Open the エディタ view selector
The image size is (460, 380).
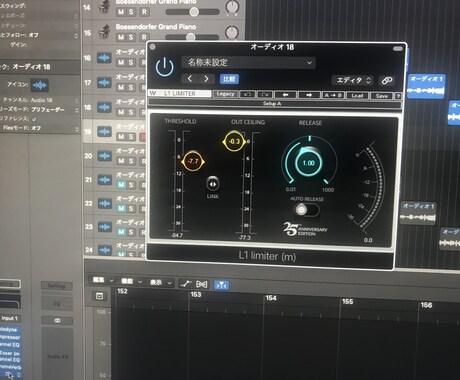(353, 80)
